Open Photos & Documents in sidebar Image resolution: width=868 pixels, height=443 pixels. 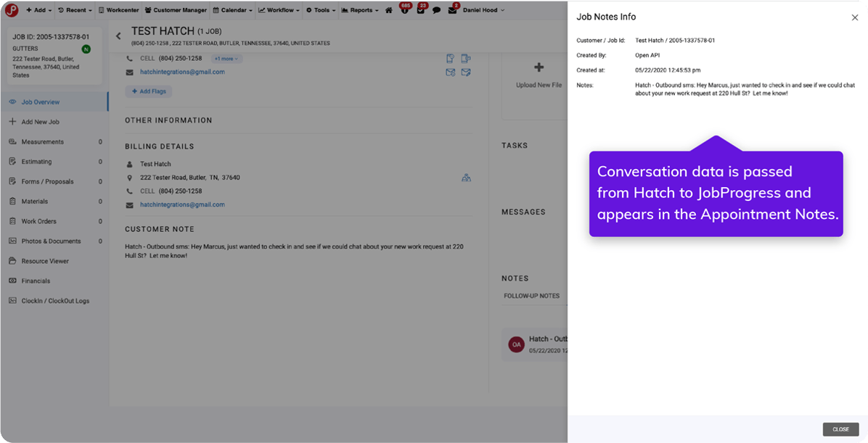51,241
